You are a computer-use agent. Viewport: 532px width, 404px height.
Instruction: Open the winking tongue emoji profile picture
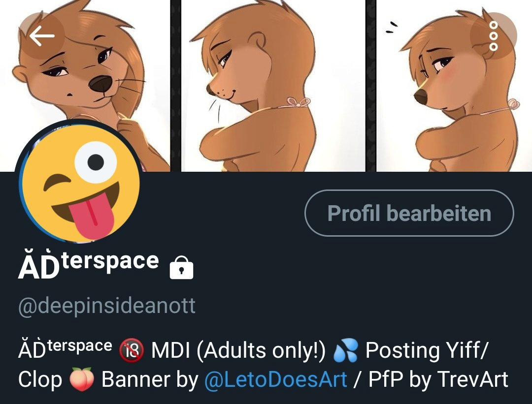[x=79, y=182]
